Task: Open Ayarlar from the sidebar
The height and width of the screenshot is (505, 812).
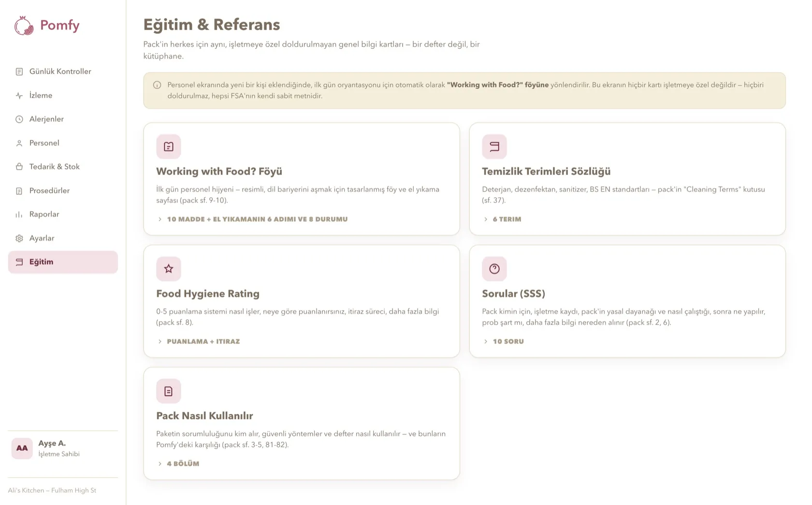Action: tap(63, 238)
